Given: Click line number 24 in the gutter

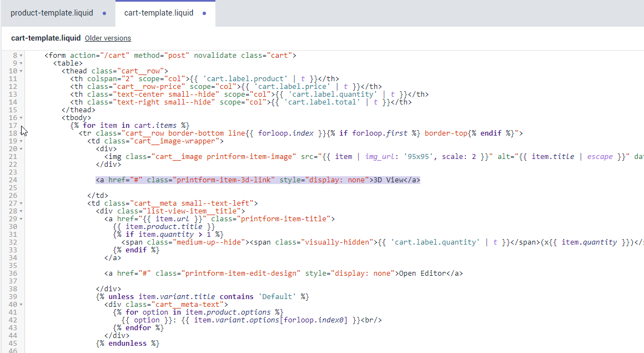Looking at the screenshot, I should click(13, 180).
